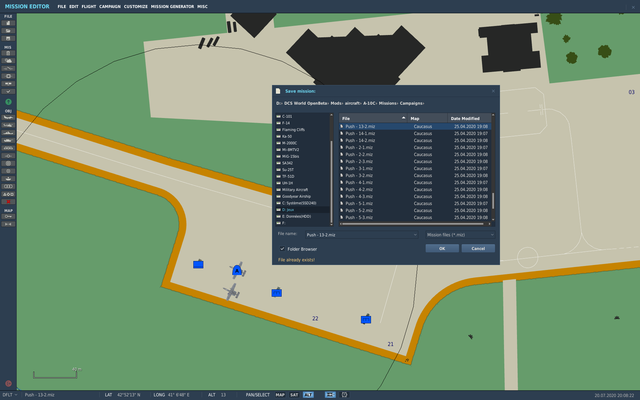Select the airplane group tool under OBJ
This screenshot has height=400, width=640.
coord(8,117)
